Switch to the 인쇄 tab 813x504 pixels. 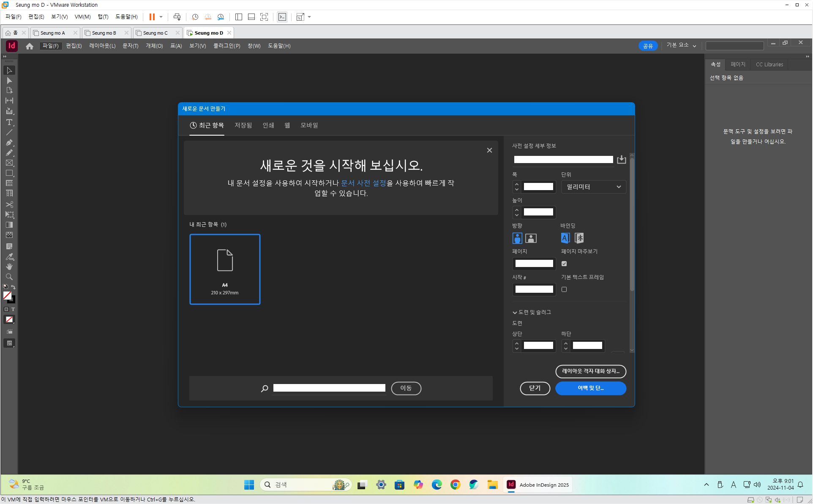coord(268,125)
